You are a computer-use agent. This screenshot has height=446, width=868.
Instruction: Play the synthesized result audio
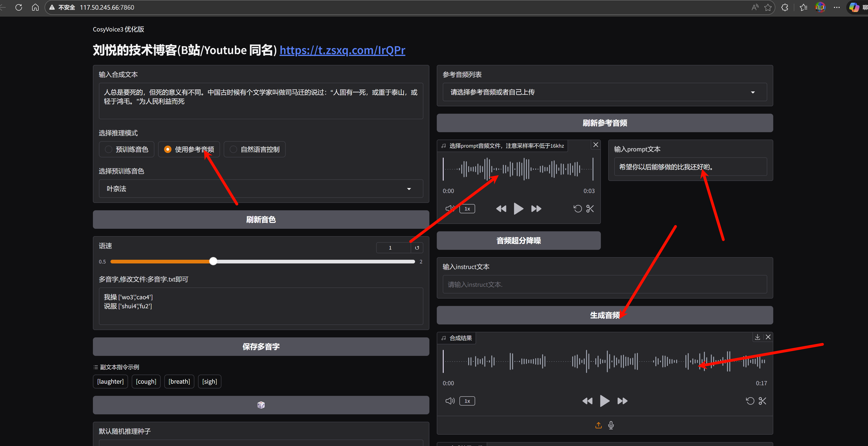pos(605,401)
